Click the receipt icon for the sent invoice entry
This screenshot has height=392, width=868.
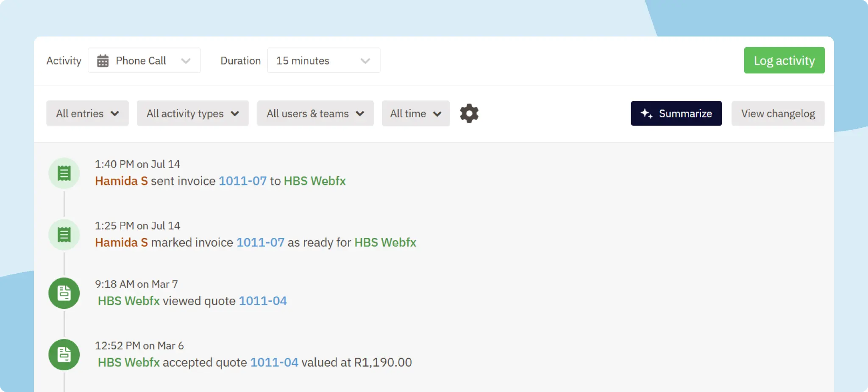(x=64, y=173)
